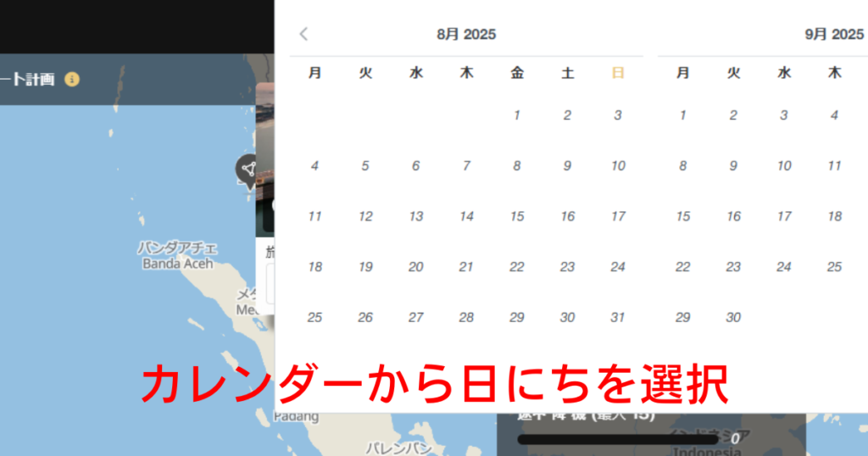868x456 pixels.
Task: Choose September 30 in the calendar
Action: click(x=733, y=317)
